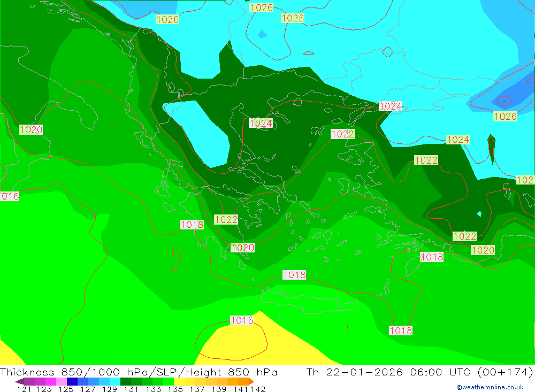Click the 'Thickness 850/1000 hPa/SLP/Height 850 hPa' title
The height and width of the screenshot is (392, 535).
(x=139, y=372)
